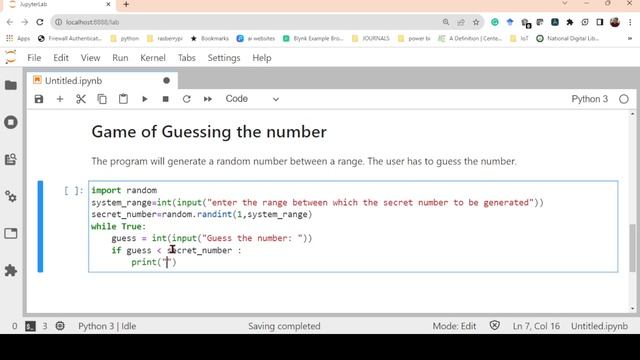This screenshot has height=360, width=640.
Task: Open the File menu
Action: point(34,58)
